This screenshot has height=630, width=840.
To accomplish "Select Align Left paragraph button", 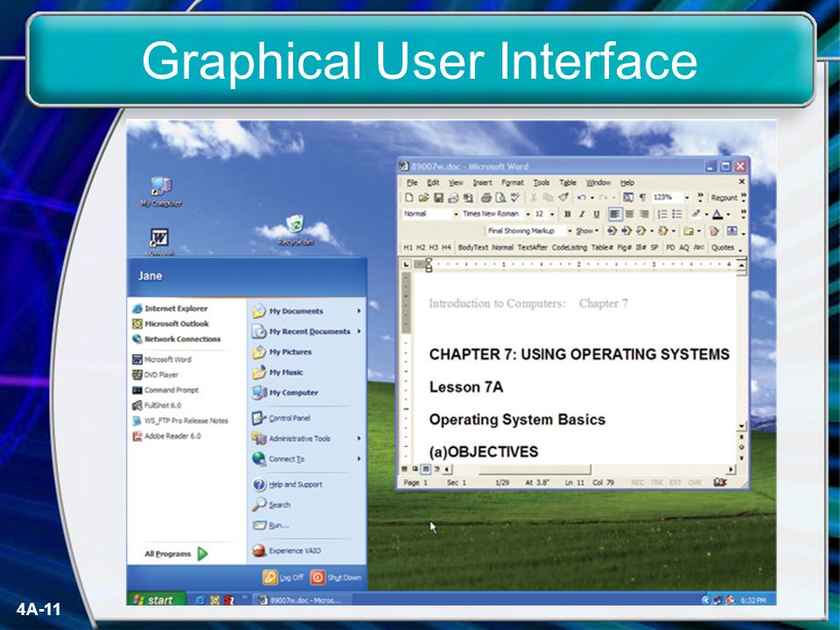I will point(614,214).
